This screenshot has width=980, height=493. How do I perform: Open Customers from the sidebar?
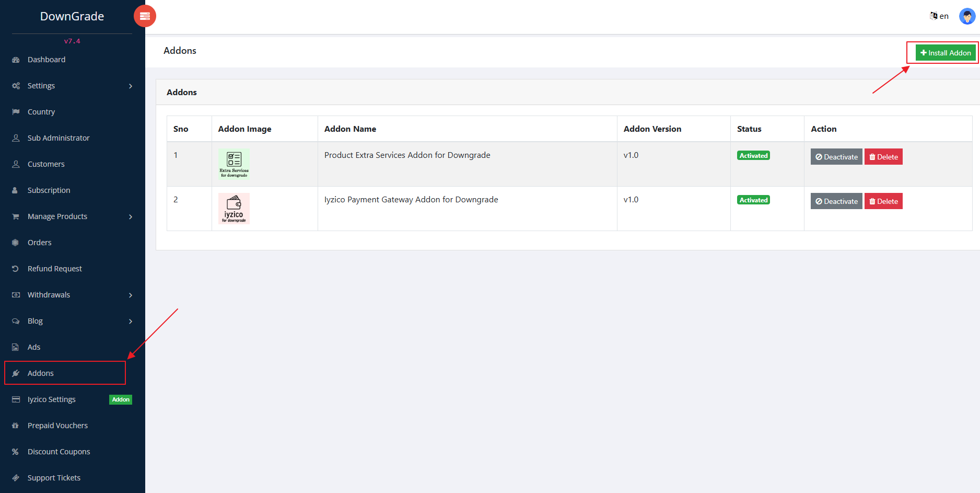pos(46,164)
